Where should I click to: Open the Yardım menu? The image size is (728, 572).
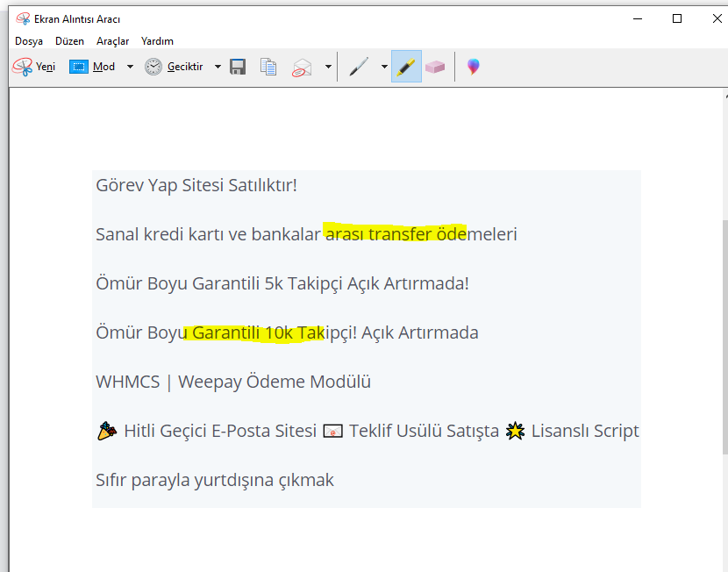click(x=157, y=41)
